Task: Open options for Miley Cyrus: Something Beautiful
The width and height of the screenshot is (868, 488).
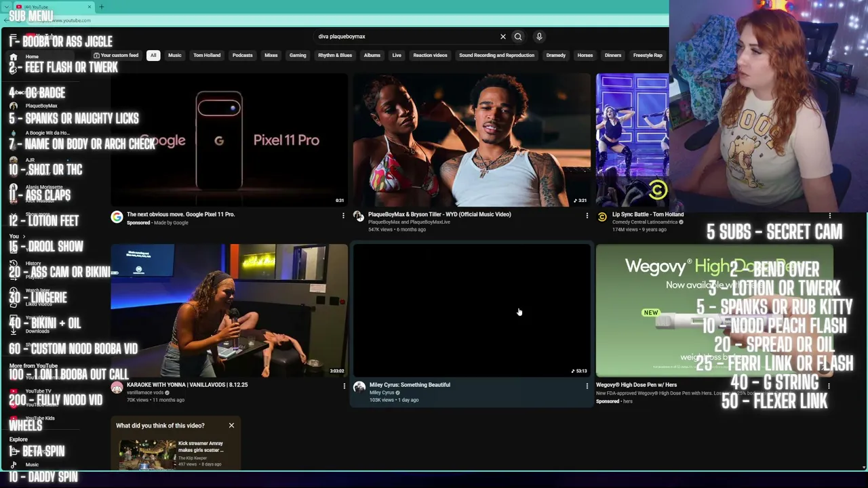Action: pyautogui.click(x=587, y=386)
